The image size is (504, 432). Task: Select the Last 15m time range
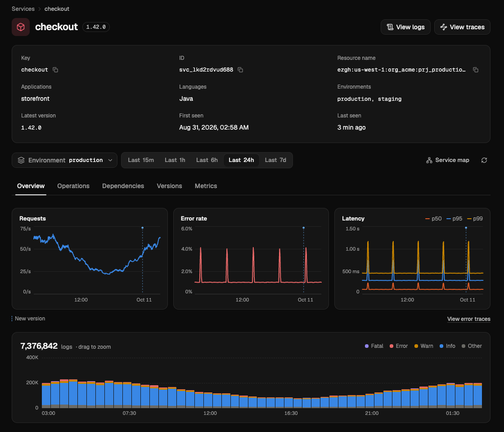(141, 160)
